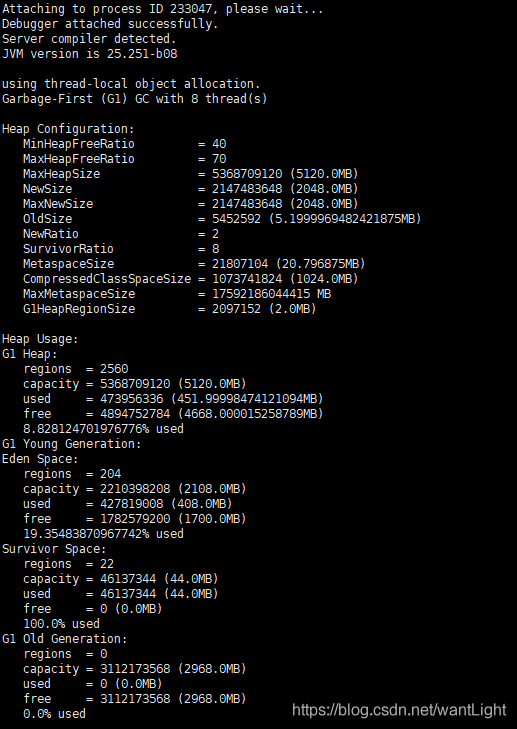Click the 100.0% used line
The width and height of the screenshot is (517, 729).
click(61, 623)
